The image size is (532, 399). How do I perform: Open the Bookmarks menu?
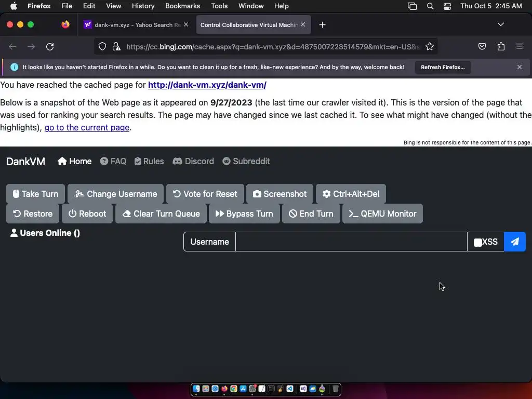click(182, 6)
